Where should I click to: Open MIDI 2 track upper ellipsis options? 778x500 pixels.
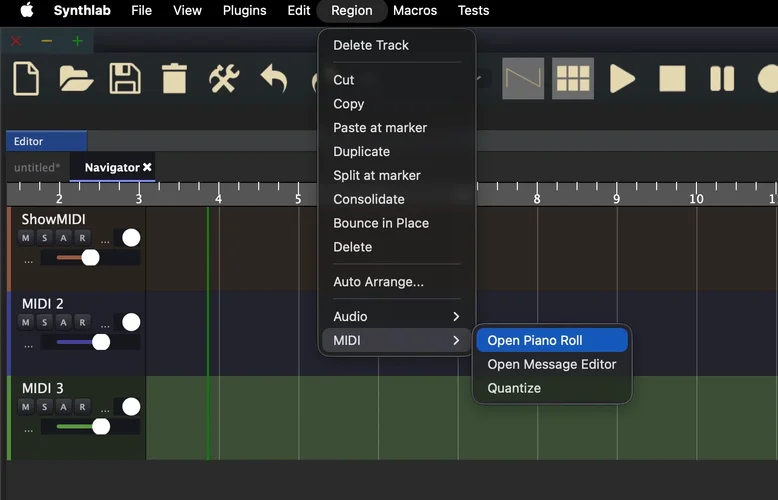coord(105,325)
